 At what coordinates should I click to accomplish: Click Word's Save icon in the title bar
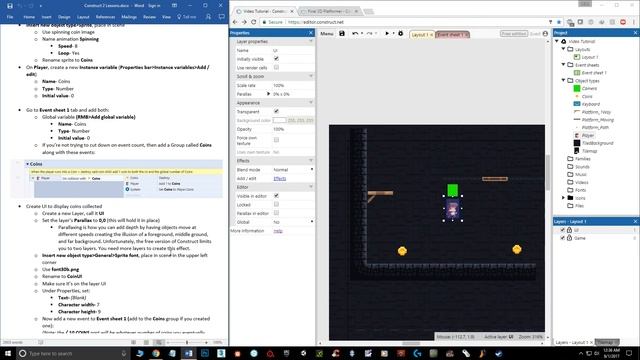click(10, 6)
